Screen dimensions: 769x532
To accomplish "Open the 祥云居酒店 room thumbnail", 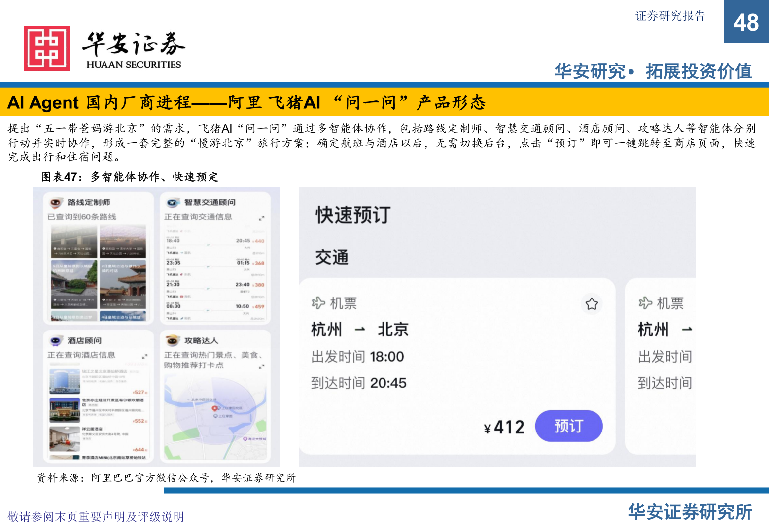I will point(65,439).
